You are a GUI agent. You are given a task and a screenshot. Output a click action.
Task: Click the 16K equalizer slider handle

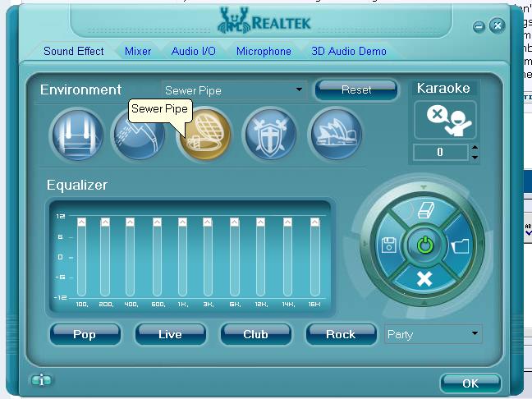[315, 222]
